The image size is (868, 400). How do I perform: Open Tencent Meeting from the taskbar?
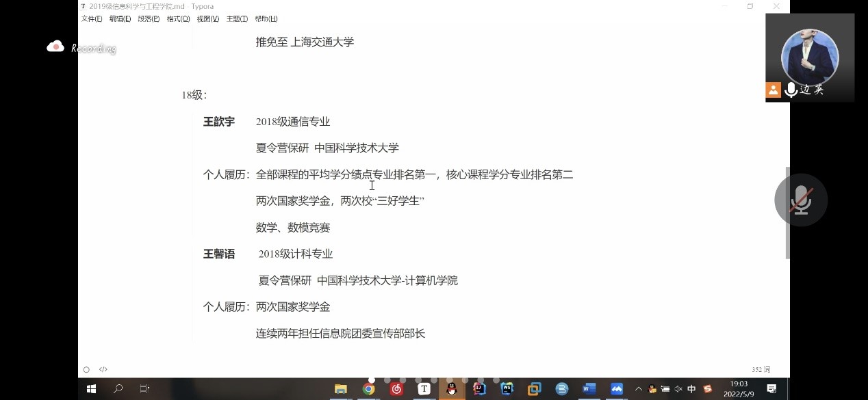pyautogui.click(x=617, y=389)
